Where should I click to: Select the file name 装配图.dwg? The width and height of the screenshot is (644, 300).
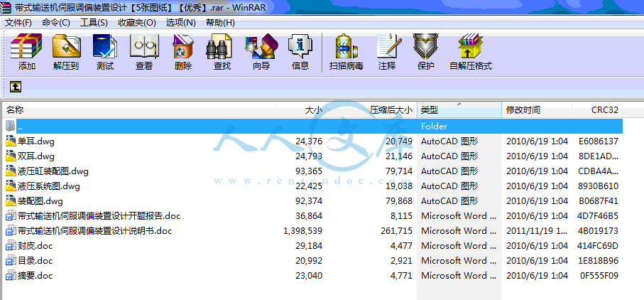click(40, 201)
